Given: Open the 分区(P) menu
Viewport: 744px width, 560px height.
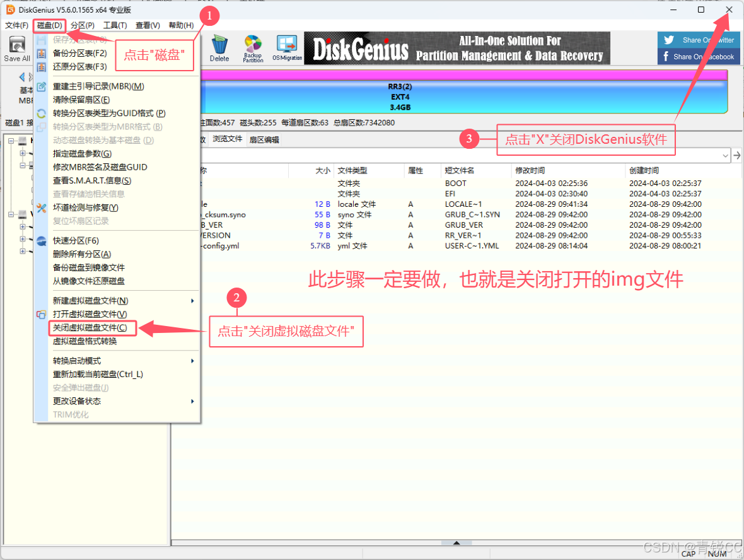Looking at the screenshot, I should click(83, 25).
